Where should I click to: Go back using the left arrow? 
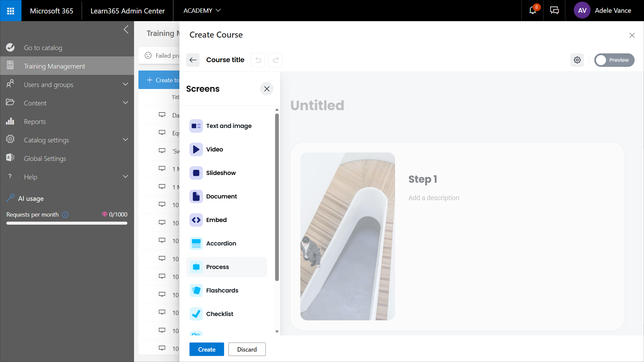click(193, 60)
